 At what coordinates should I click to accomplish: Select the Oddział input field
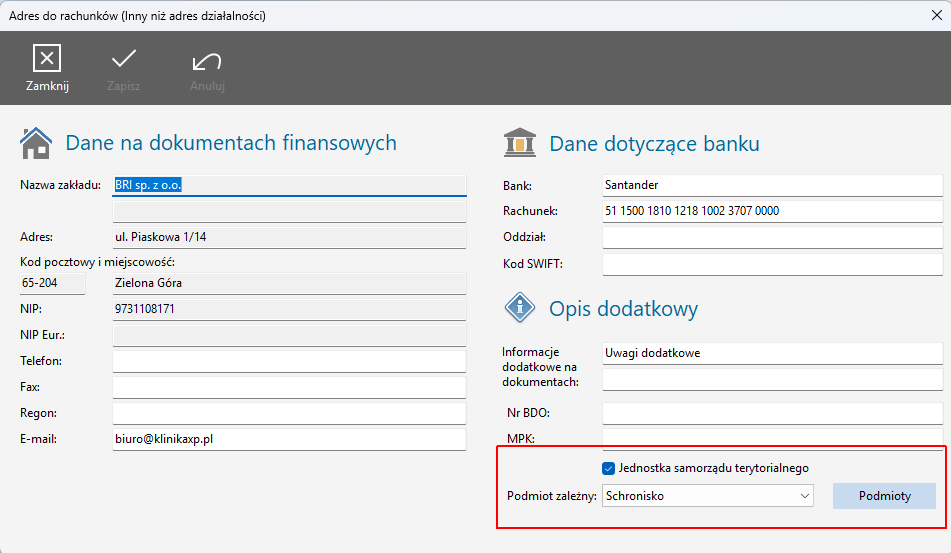click(x=772, y=237)
